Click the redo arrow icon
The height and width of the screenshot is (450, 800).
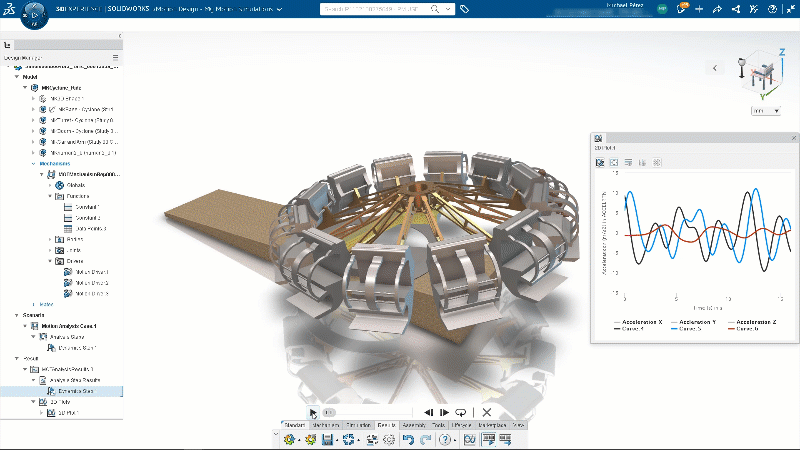tap(426, 439)
